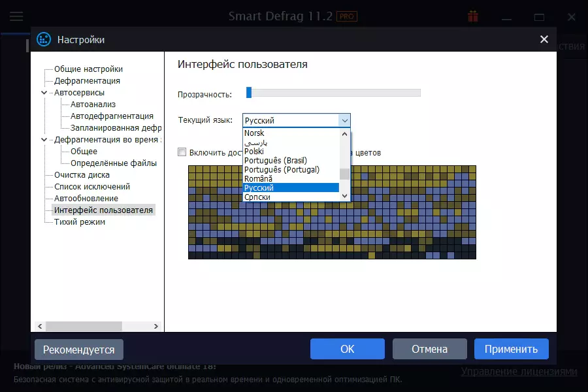The height and width of the screenshot is (392, 588).
Task: Open the hamburger menu in Smart Defrag
Action: click(x=16, y=16)
